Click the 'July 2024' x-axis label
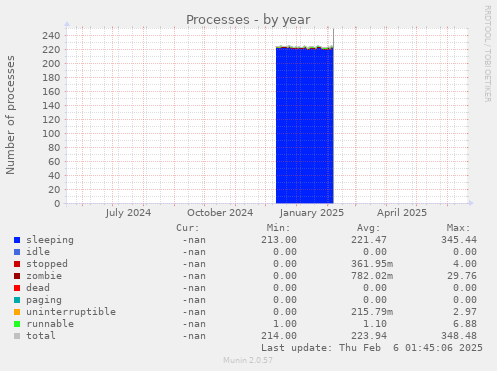497x371 pixels. click(128, 213)
